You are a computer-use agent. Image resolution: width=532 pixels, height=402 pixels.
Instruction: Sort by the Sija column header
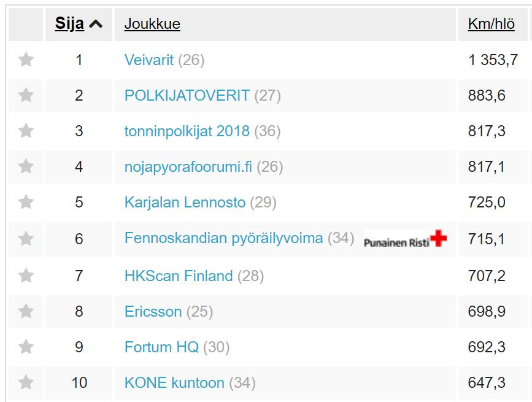click(x=69, y=24)
